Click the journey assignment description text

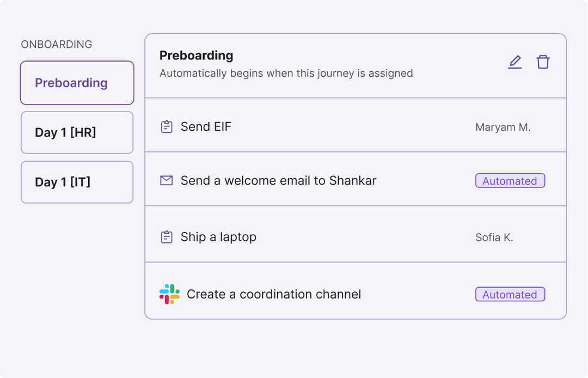click(286, 73)
